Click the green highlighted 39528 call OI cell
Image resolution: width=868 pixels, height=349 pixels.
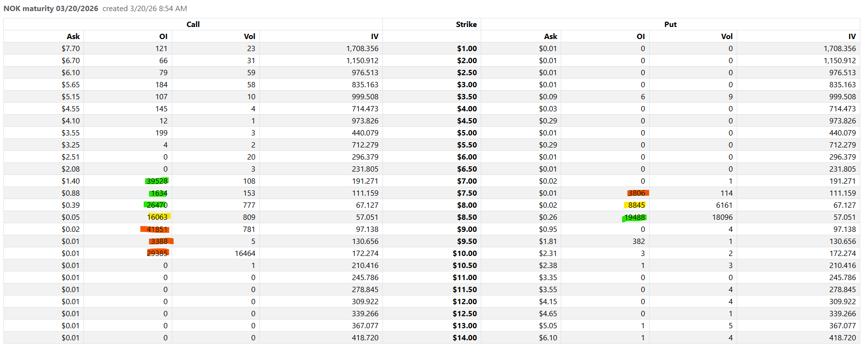pyautogui.click(x=157, y=181)
